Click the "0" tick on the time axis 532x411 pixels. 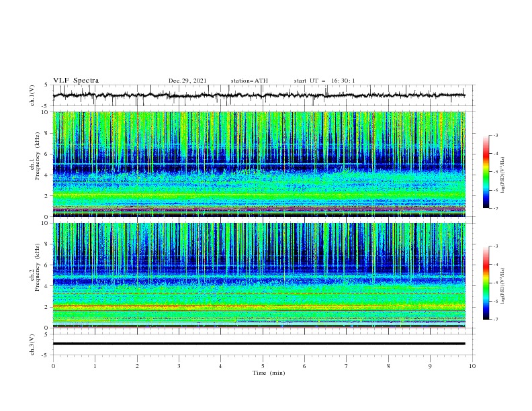coord(53,366)
